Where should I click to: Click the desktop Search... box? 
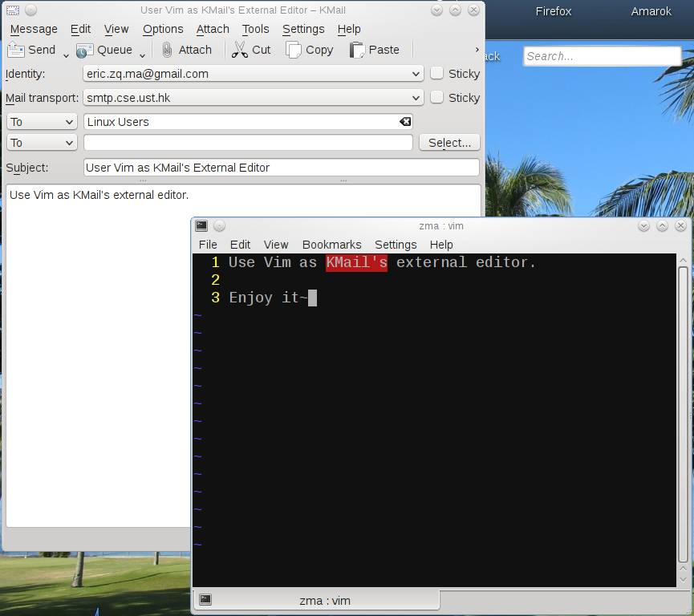coord(602,56)
